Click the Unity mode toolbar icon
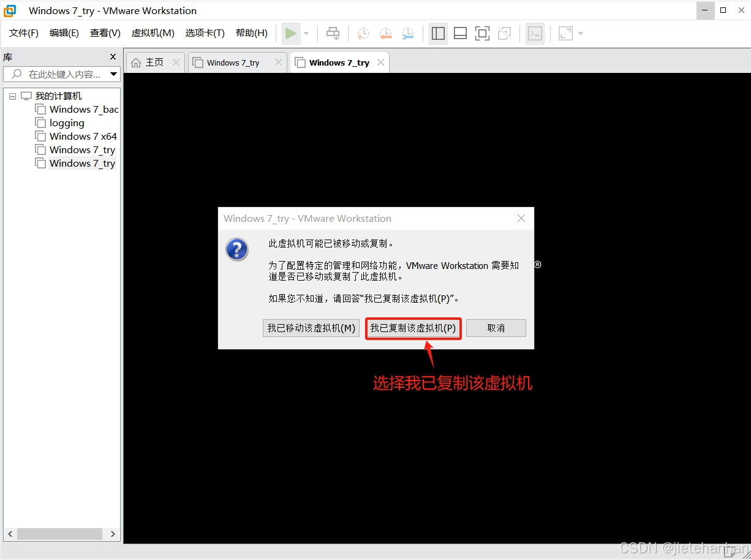Viewport: 751px width, 560px height. click(505, 33)
